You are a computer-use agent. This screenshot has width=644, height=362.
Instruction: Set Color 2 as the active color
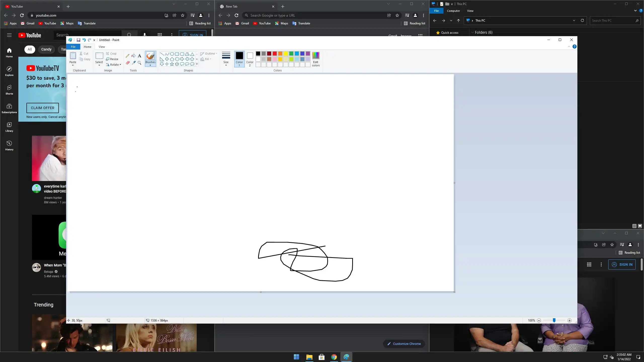[250, 59]
